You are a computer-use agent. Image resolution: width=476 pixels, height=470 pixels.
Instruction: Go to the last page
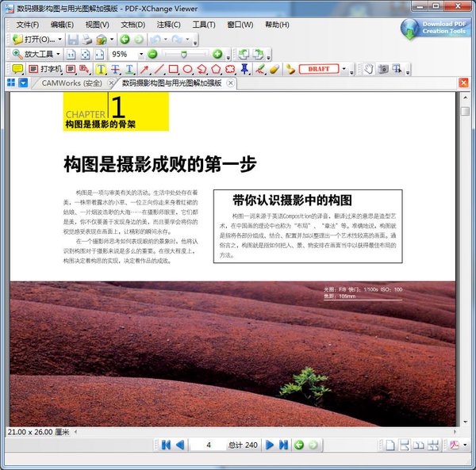coord(284,445)
